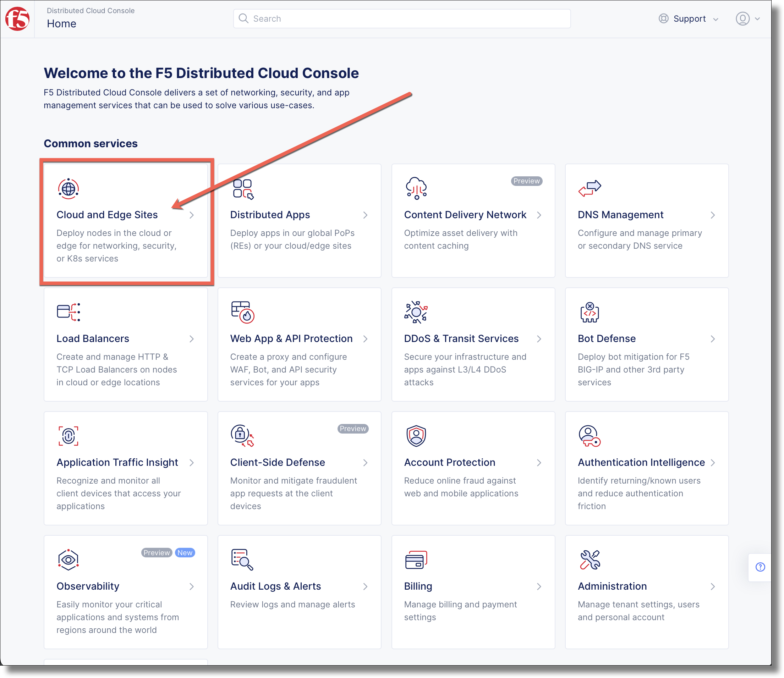Click the chevron beside Bot Defense
The height and width of the screenshot is (678, 784).
[713, 338]
